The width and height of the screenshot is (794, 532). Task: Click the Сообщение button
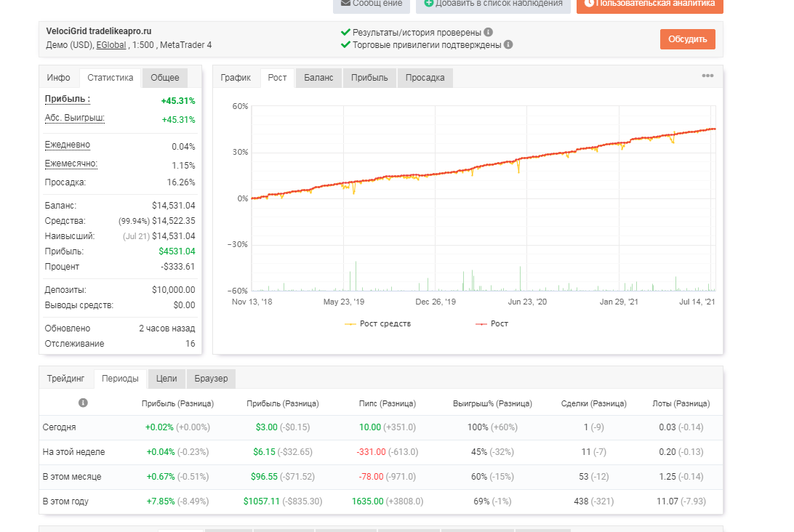pyautogui.click(x=371, y=4)
